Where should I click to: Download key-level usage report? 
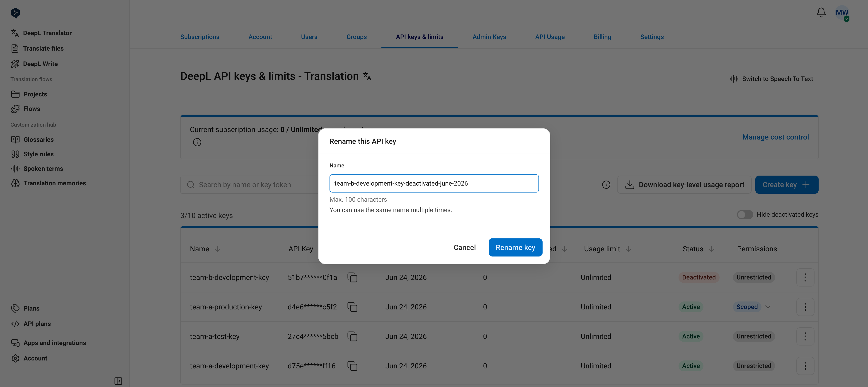click(684, 185)
